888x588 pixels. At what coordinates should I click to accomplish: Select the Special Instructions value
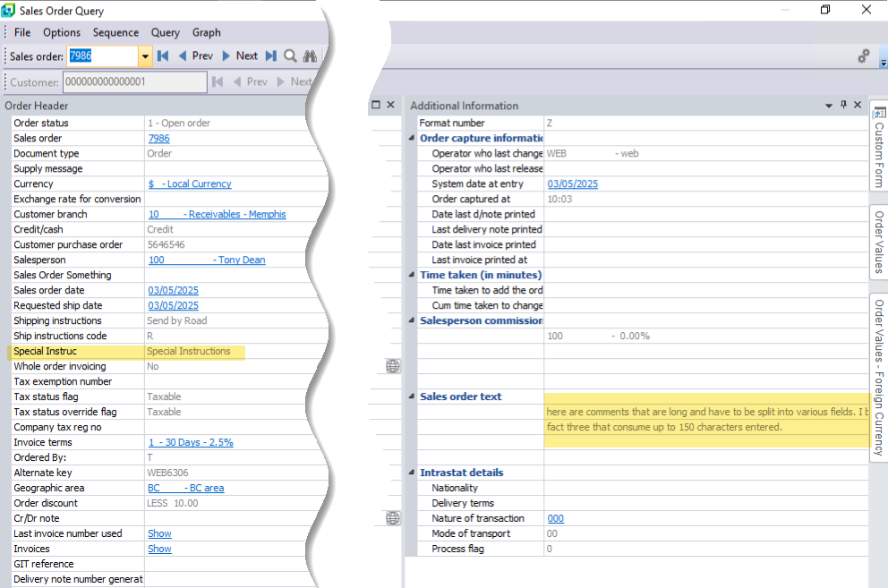pyautogui.click(x=189, y=351)
